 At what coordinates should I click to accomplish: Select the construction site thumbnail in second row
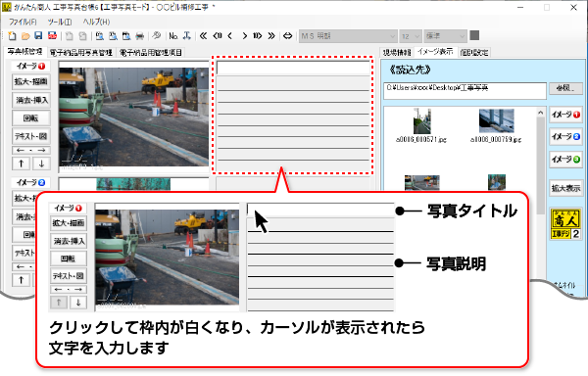coord(421,183)
